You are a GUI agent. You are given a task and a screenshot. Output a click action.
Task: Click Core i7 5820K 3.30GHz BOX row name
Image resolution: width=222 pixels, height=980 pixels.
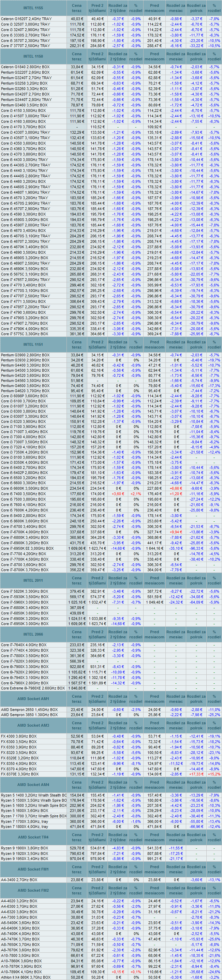tap(24, 592)
